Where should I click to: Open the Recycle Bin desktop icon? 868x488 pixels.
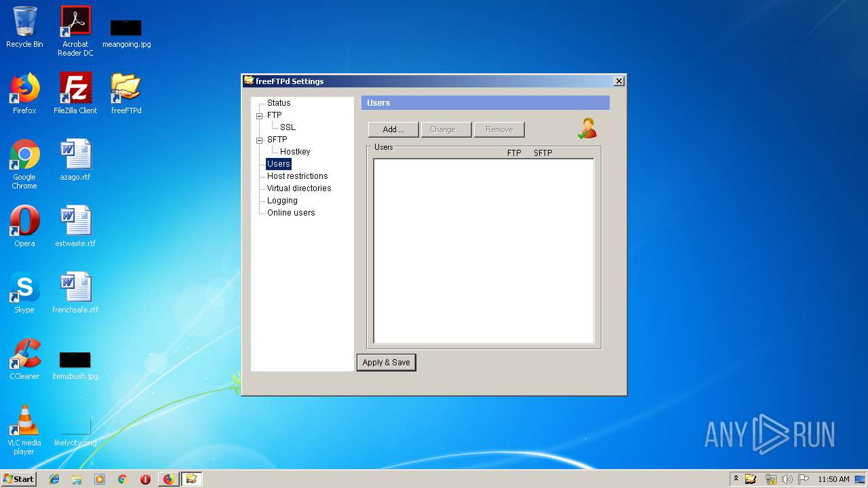pyautogui.click(x=24, y=27)
